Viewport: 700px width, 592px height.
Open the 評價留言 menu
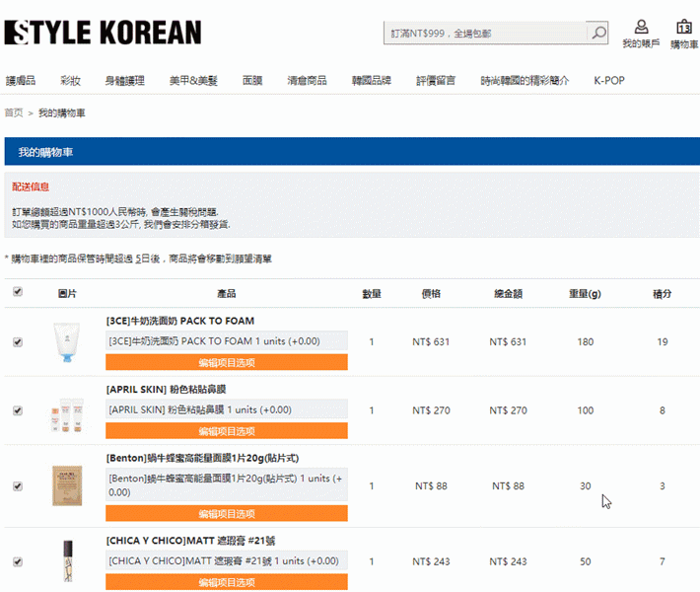tap(436, 81)
